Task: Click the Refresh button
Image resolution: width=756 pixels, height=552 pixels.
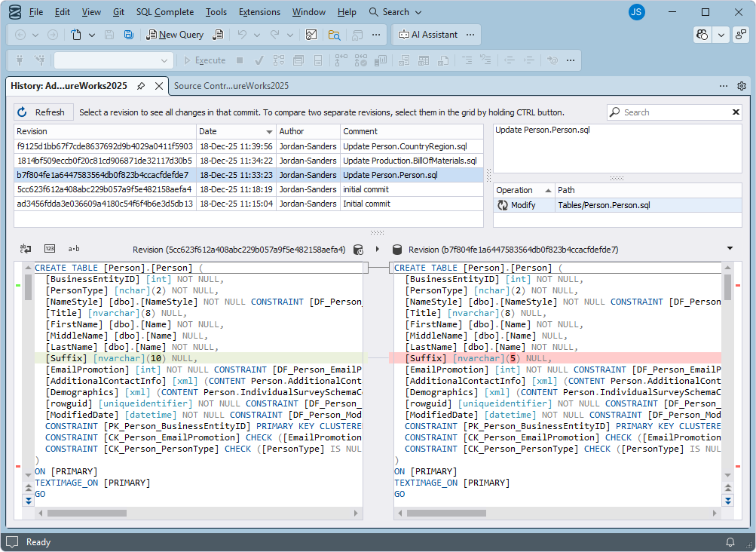Action: [x=43, y=112]
